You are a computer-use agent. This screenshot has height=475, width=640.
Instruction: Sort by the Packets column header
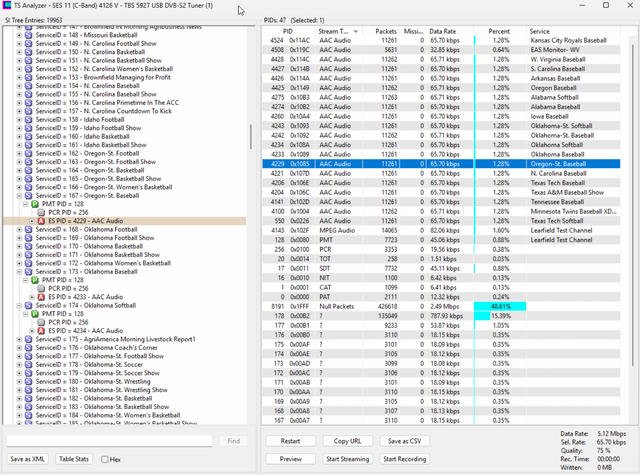[x=382, y=31]
